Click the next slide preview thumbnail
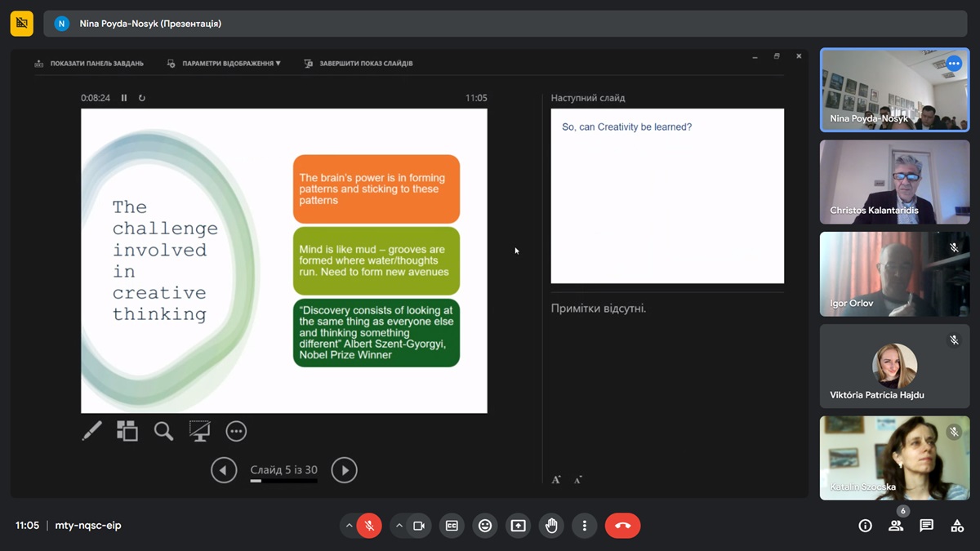The image size is (980, 551). (667, 196)
